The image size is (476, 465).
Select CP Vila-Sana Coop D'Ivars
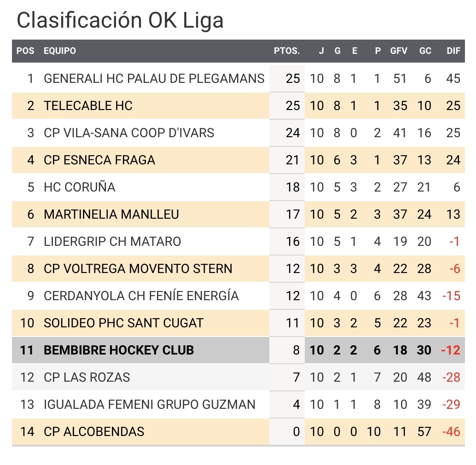pyautogui.click(x=129, y=133)
